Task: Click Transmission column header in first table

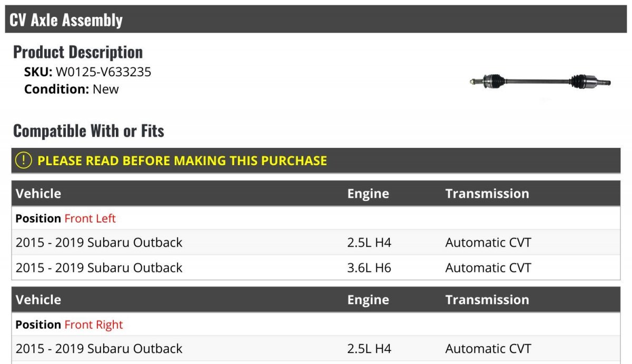Action: coord(487,194)
